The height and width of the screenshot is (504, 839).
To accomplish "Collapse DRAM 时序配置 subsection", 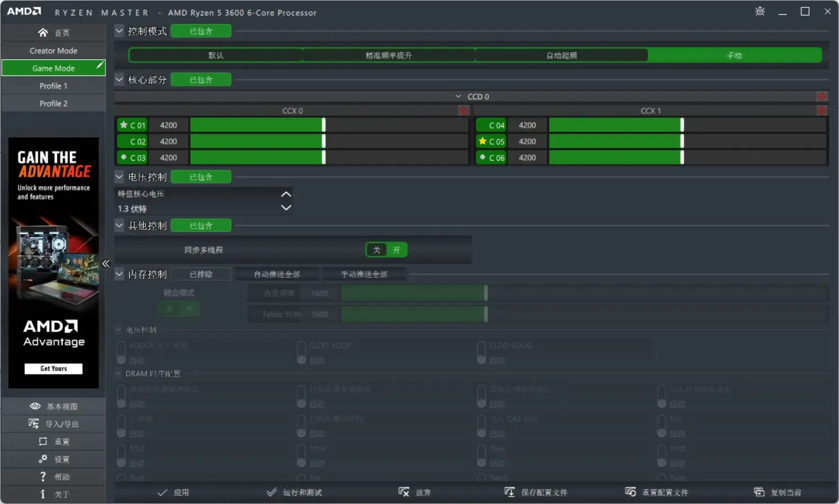I will coord(118,373).
